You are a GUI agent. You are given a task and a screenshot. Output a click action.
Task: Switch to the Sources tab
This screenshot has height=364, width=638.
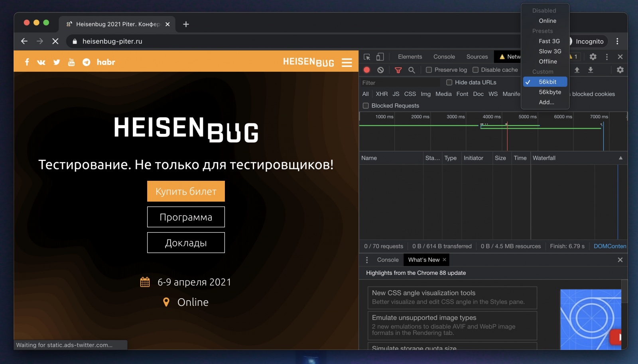coord(477,57)
